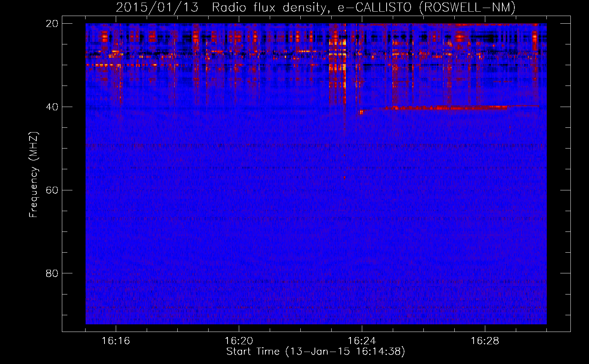Click the e-CALLISTO text in the title

[375, 7]
